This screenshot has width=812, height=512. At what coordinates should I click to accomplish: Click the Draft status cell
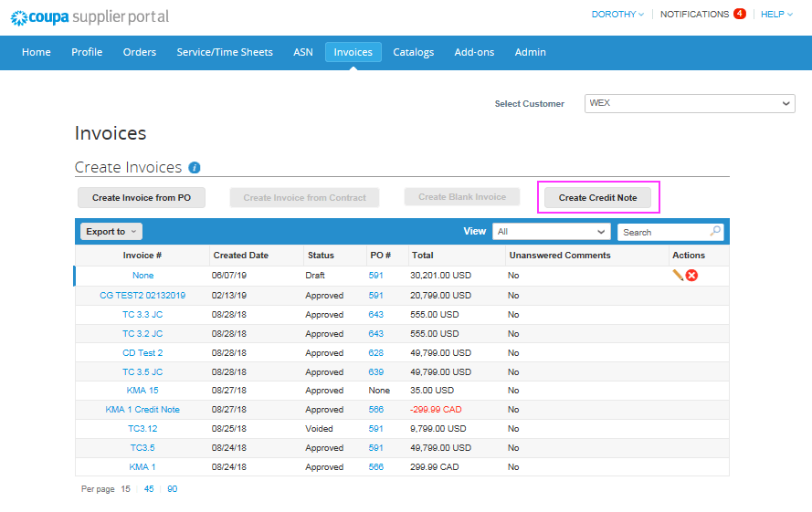[x=315, y=276]
